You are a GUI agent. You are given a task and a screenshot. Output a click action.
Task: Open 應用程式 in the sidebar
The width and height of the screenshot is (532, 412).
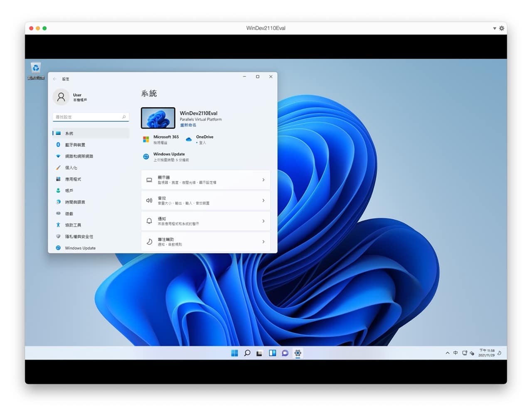click(x=91, y=179)
